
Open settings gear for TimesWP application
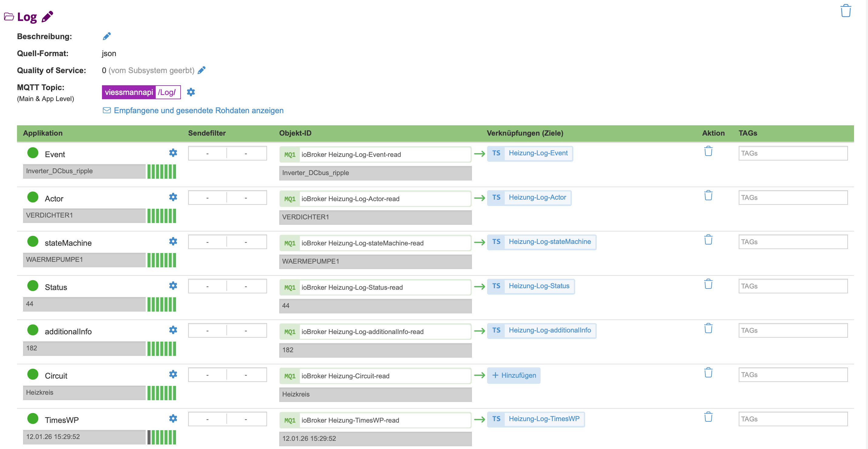tap(173, 418)
